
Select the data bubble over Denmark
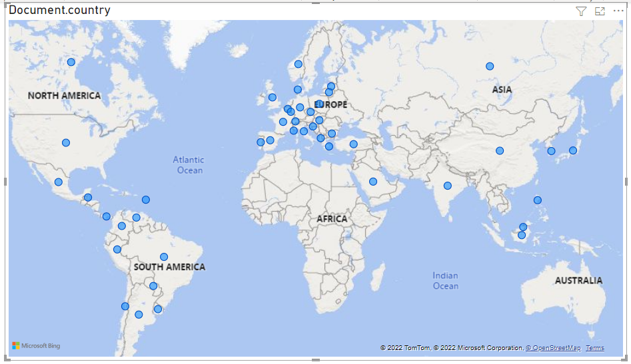(x=297, y=90)
